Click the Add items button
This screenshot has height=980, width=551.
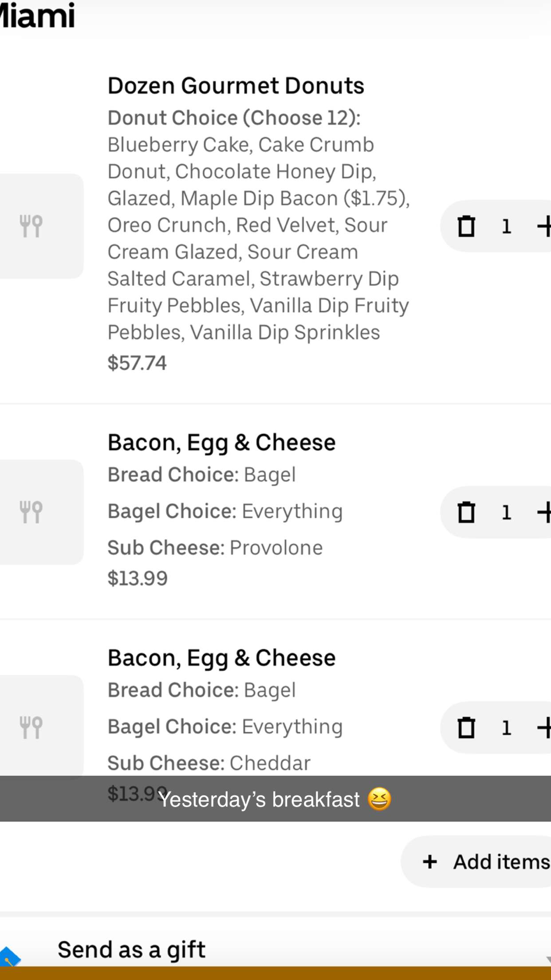(484, 862)
